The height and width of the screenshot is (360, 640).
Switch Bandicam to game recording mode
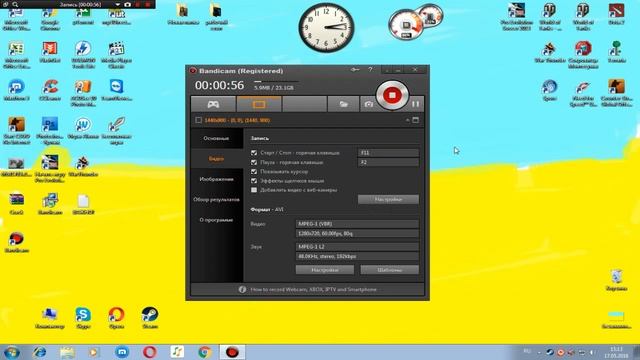[213, 104]
